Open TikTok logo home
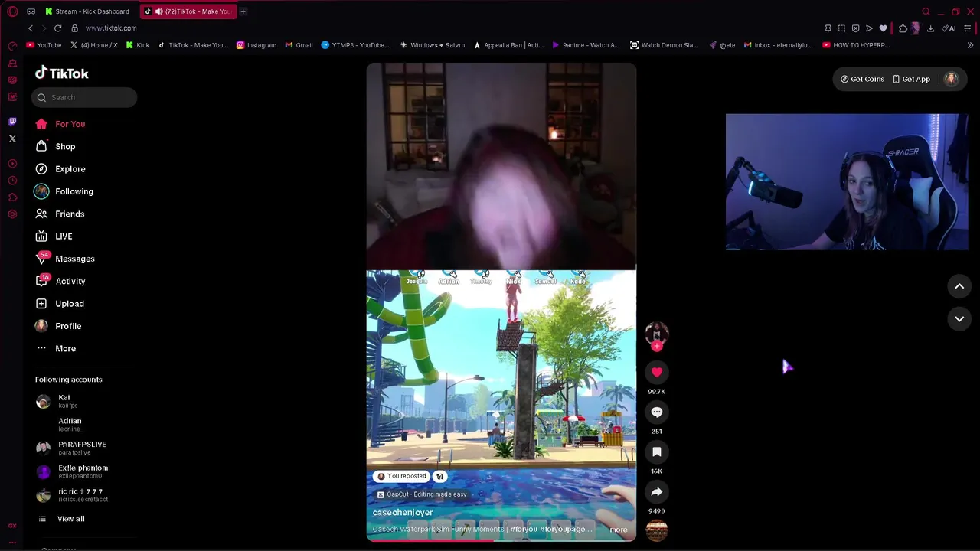The height and width of the screenshot is (551, 980). 62,73
